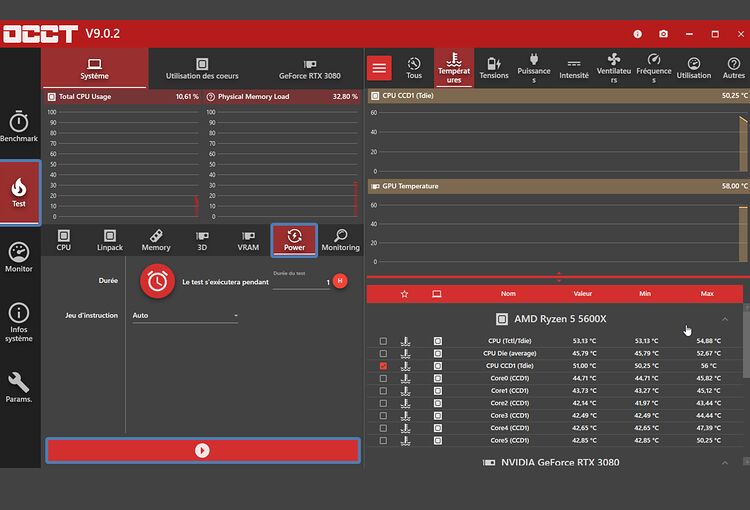Click the chip icon on CPU Die (average) row
Viewport: 750px width, 510px height.
point(438,354)
